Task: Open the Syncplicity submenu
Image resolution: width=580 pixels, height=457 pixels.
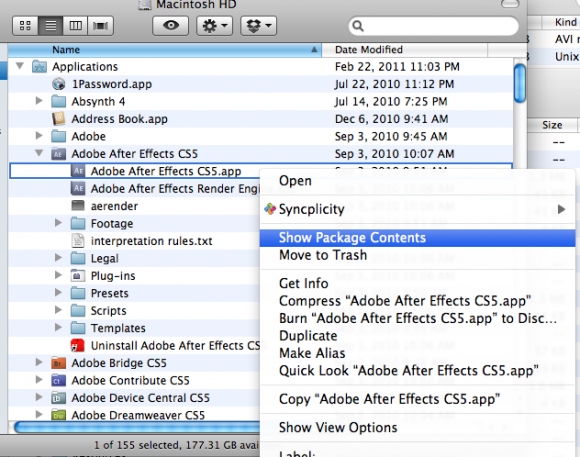Action: (x=418, y=209)
